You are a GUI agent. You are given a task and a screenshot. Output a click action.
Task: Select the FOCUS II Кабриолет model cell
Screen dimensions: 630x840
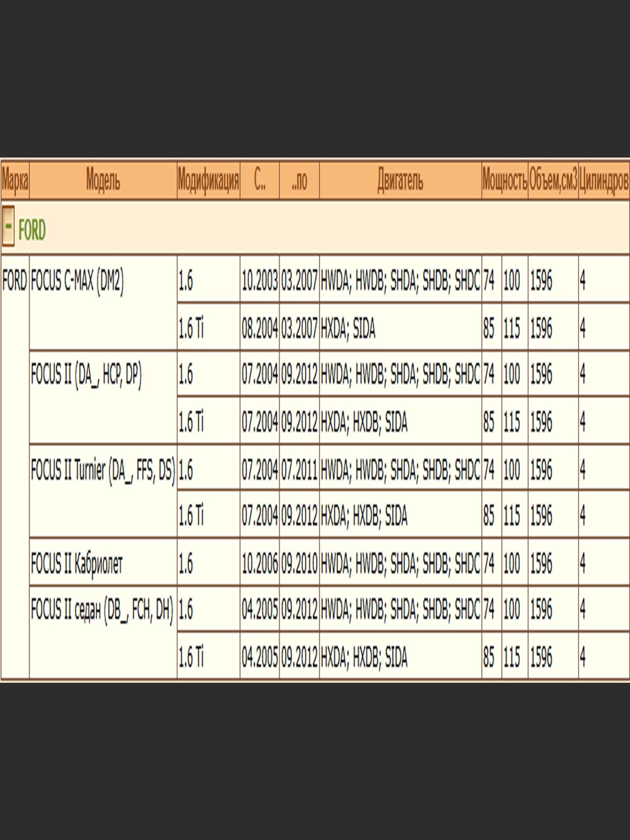click(77, 563)
